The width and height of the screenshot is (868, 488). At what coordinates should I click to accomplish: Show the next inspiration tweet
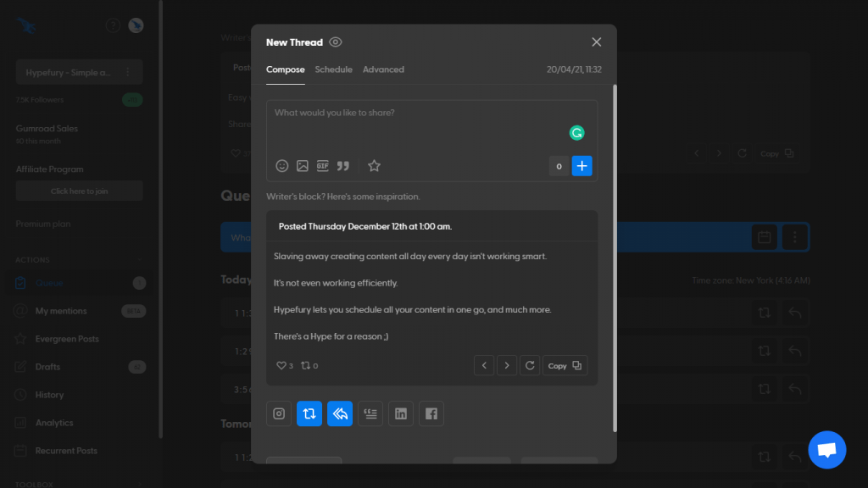coord(507,365)
